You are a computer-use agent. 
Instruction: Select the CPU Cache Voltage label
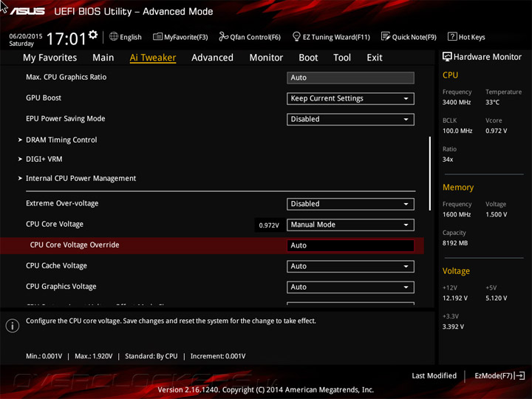(56, 266)
